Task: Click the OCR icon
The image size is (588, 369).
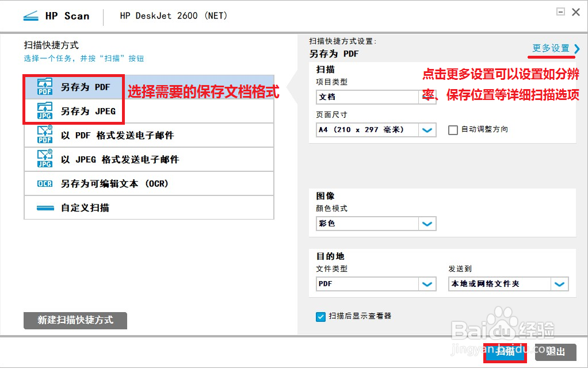Action: coord(45,183)
